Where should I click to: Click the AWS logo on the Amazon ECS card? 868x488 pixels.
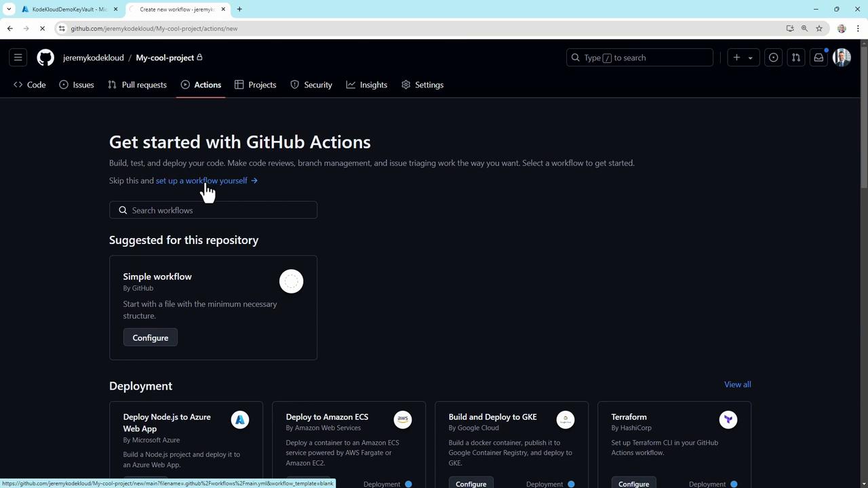click(x=403, y=420)
